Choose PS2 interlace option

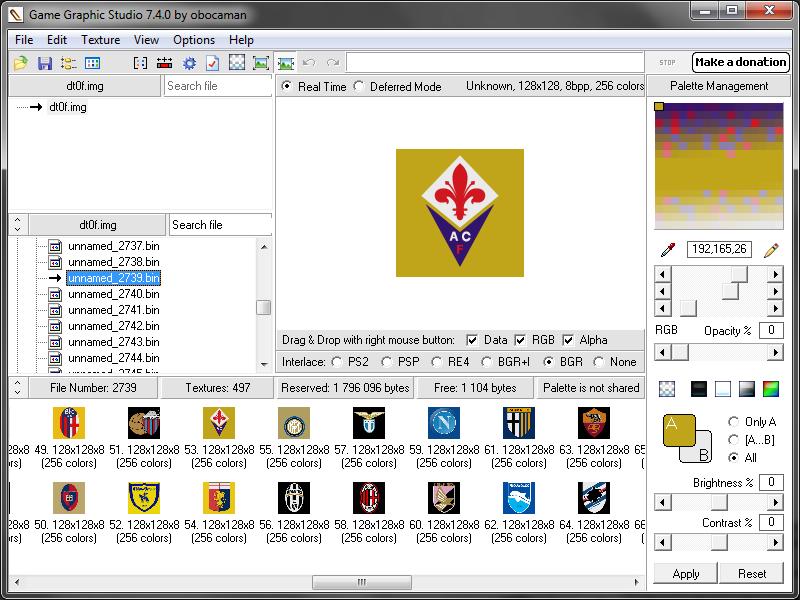coord(337,362)
